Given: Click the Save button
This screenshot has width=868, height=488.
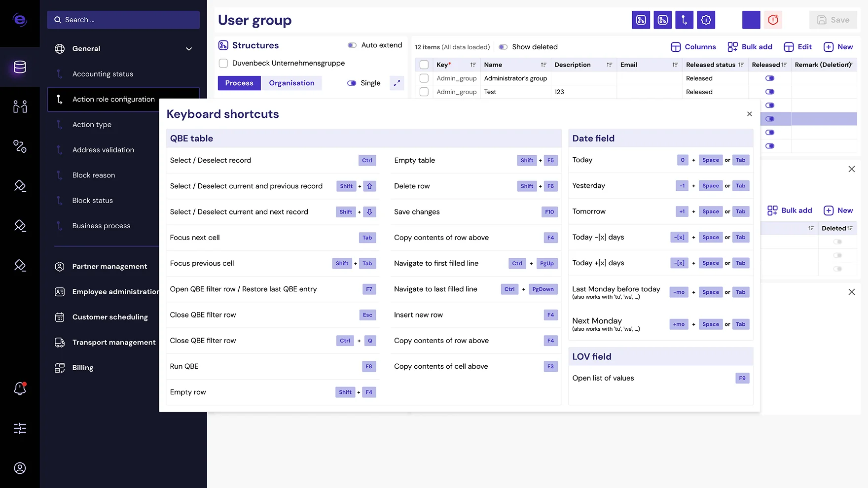Looking at the screenshot, I should tap(833, 20).
